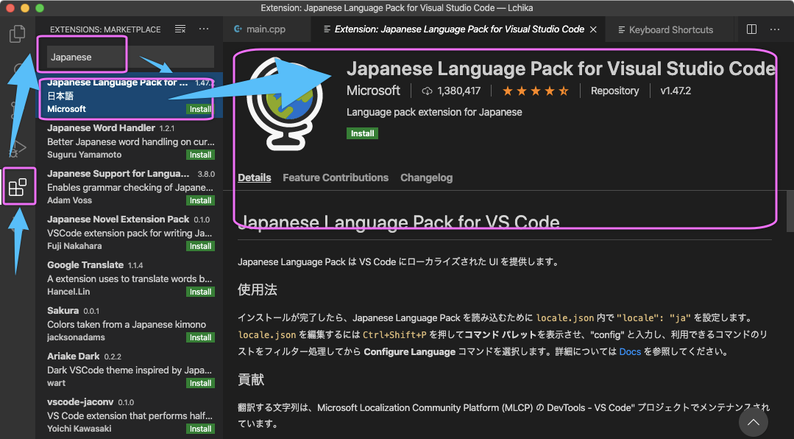Click the scroll-to-top arrow button

pyautogui.click(x=753, y=423)
